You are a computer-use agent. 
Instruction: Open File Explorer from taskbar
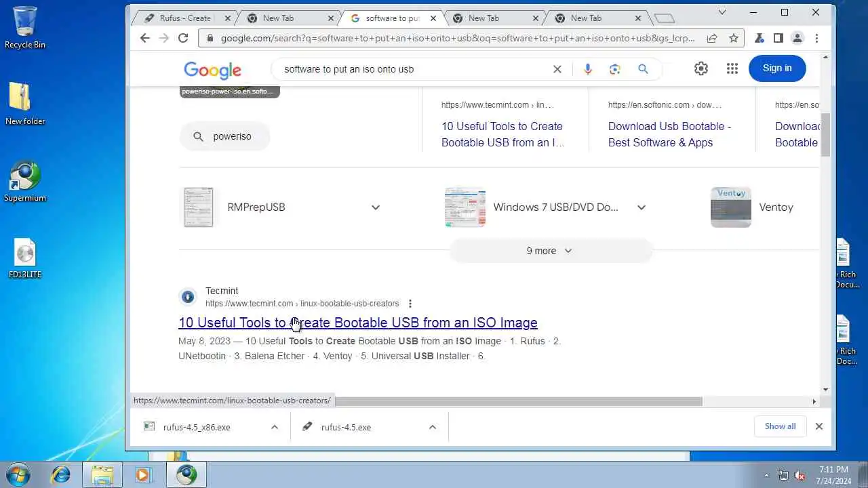pyautogui.click(x=102, y=474)
